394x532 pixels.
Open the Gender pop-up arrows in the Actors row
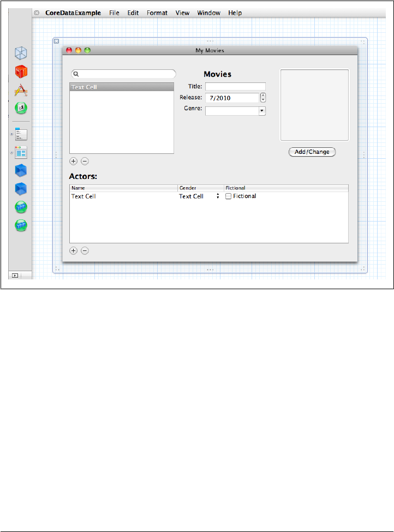coord(218,196)
